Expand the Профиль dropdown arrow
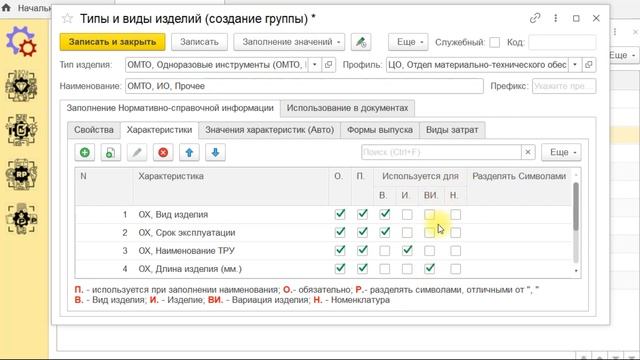 (575, 65)
